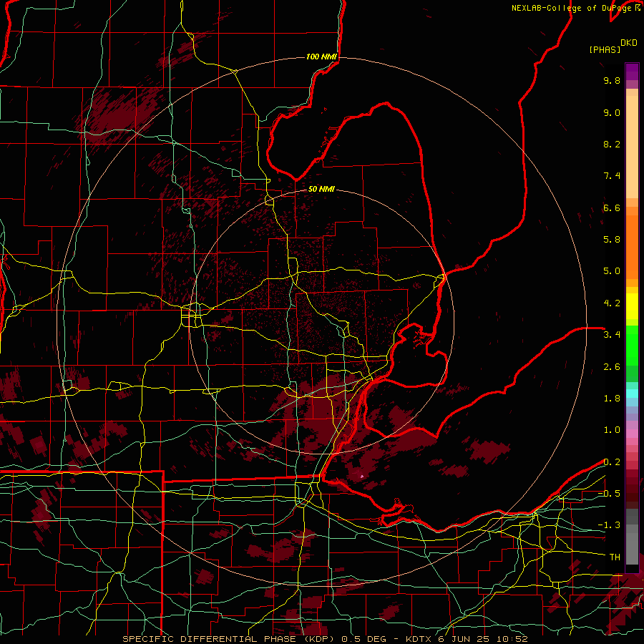Select the -0.5 scale value
Image resolution: width=644 pixels, height=644 pixels.
point(609,494)
